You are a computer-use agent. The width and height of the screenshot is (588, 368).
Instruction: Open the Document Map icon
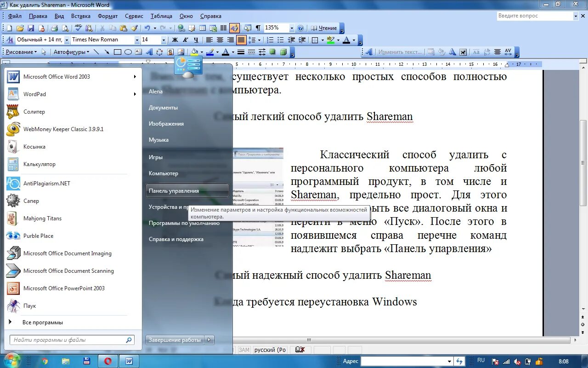pyautogui.click(x=248, y=28)
